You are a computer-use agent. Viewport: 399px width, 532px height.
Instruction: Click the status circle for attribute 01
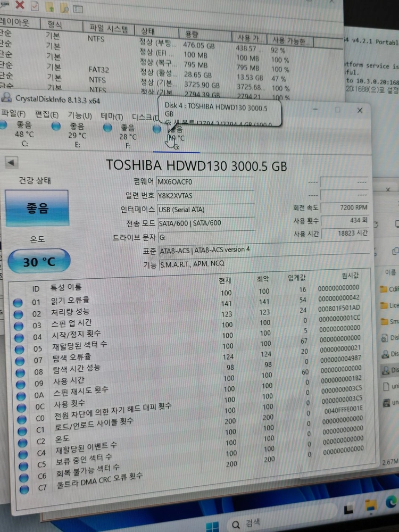[18, 303]
